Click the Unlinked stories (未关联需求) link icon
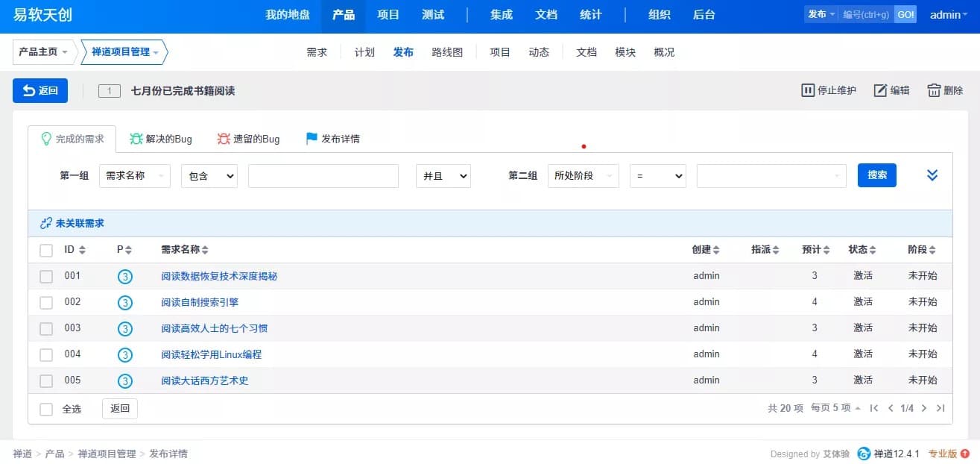 coord(46,223)
